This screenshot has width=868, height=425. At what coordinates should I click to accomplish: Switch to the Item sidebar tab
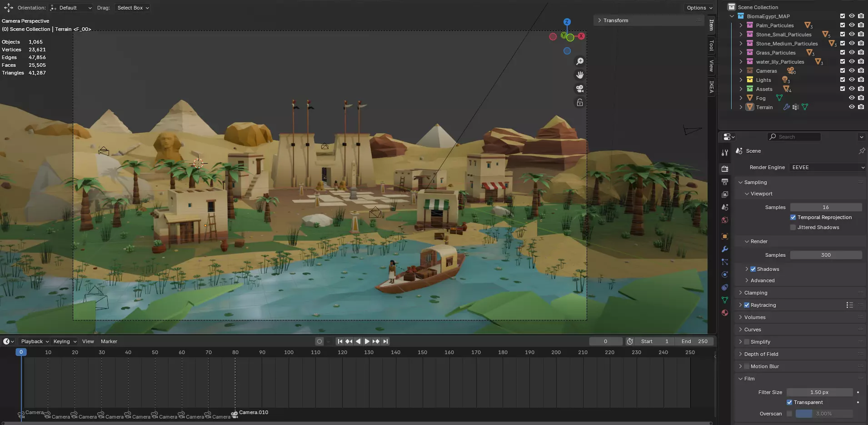coord(711,25)
